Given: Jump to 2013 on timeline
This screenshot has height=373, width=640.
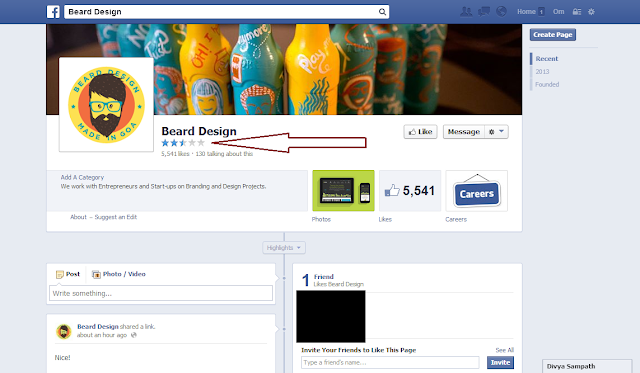Looking at the screenshot, I should (542, 71).
